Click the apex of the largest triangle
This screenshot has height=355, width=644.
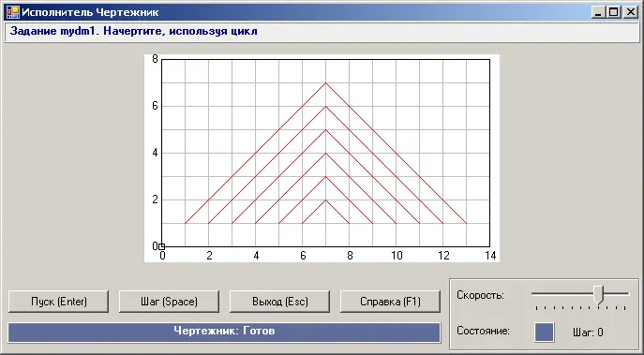coord(325,83)
